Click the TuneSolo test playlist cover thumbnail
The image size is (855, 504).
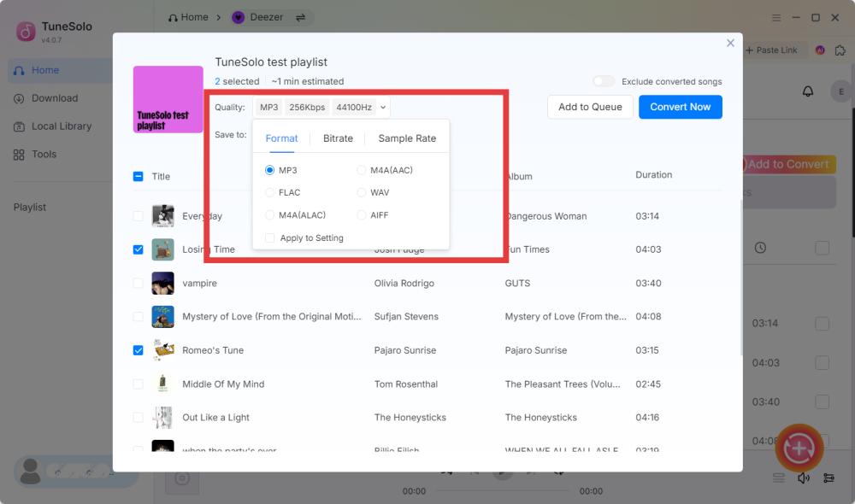coord(168,100)
